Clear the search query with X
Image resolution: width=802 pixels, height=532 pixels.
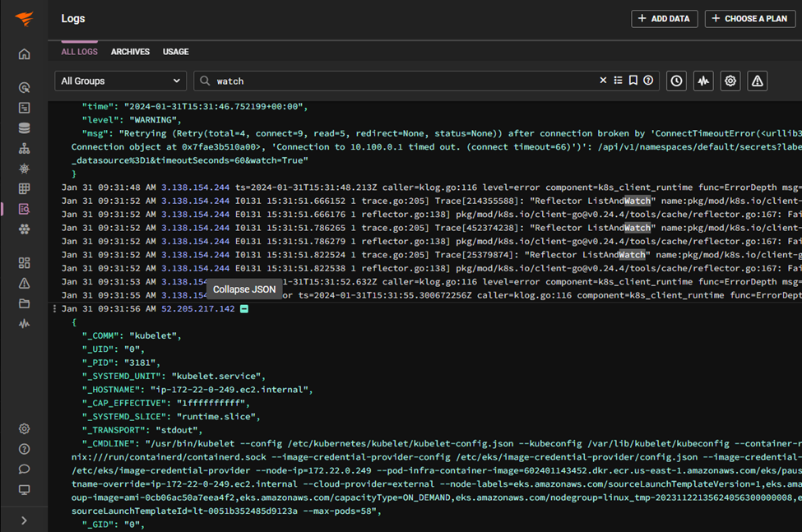point(603,81)
